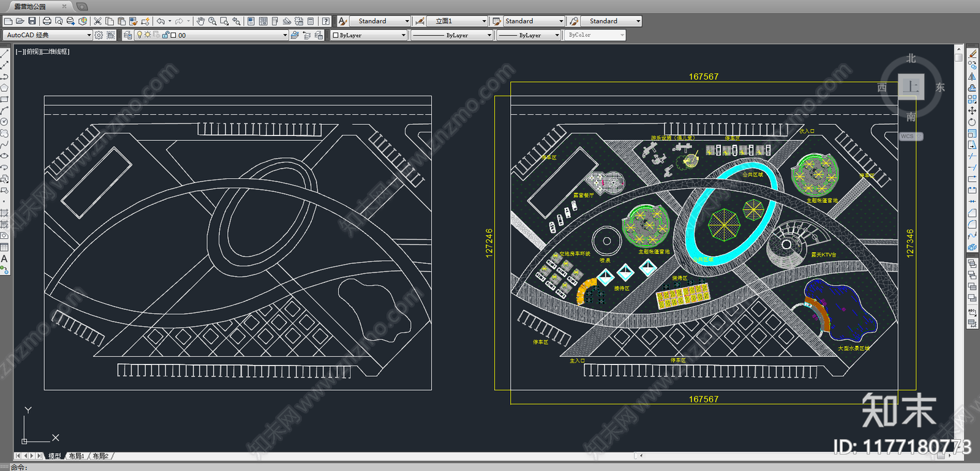The width and height of the screenshot is (980, 471).
Task: Open Layer Properties Manager icon
Action: point(127,35)
